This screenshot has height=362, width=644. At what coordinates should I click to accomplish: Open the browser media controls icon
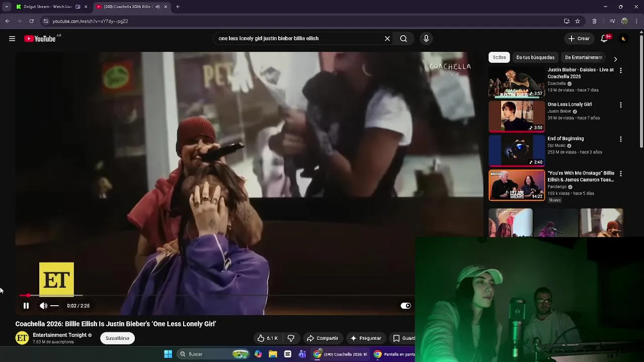point(612,21)
